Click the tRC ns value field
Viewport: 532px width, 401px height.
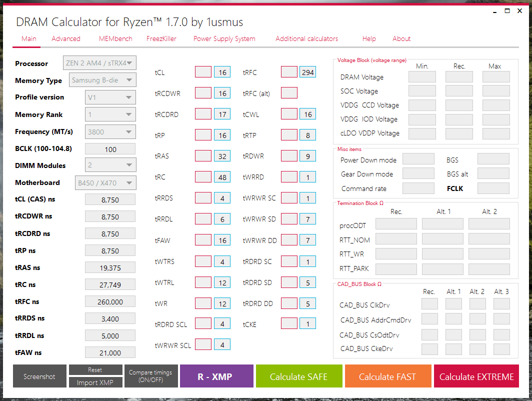click(110, 284)
